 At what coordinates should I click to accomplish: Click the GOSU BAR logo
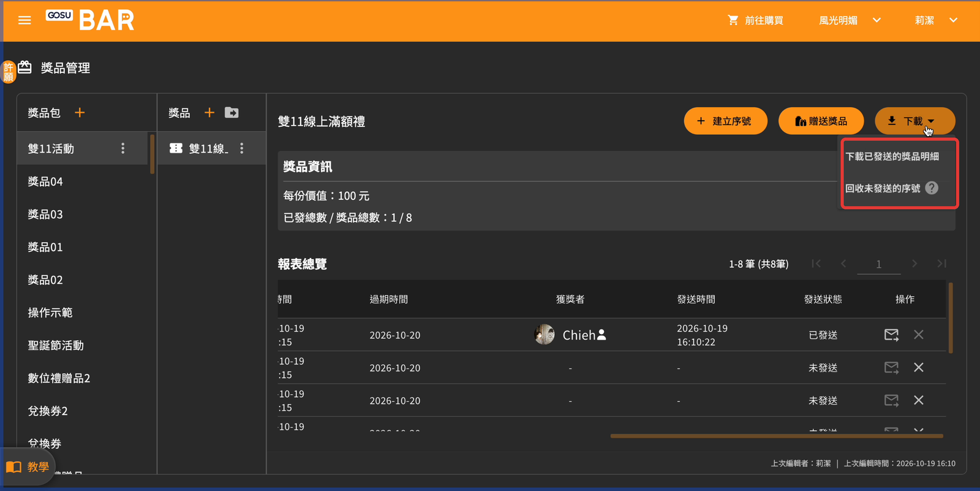pos(90,20)
